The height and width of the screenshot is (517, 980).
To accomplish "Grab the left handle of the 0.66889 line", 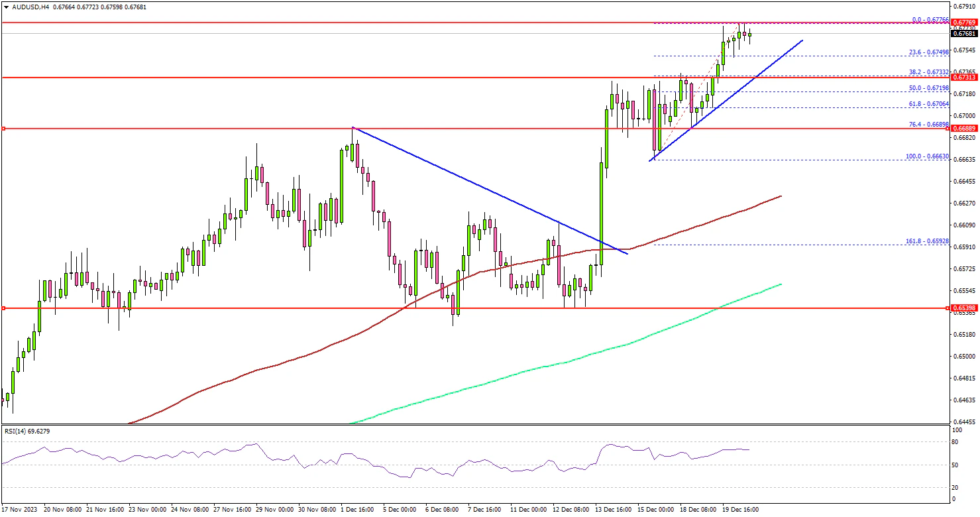I will tap(4, 129).
